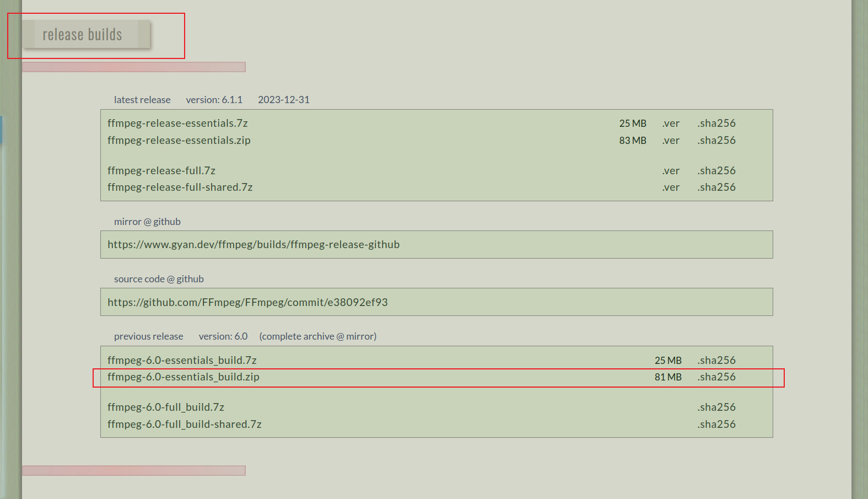The width and height of the screenshot is (868, 499).
Task: Open .sha256 link for ffmpeg-release-essentials.7z
Action: pos(716,123)
